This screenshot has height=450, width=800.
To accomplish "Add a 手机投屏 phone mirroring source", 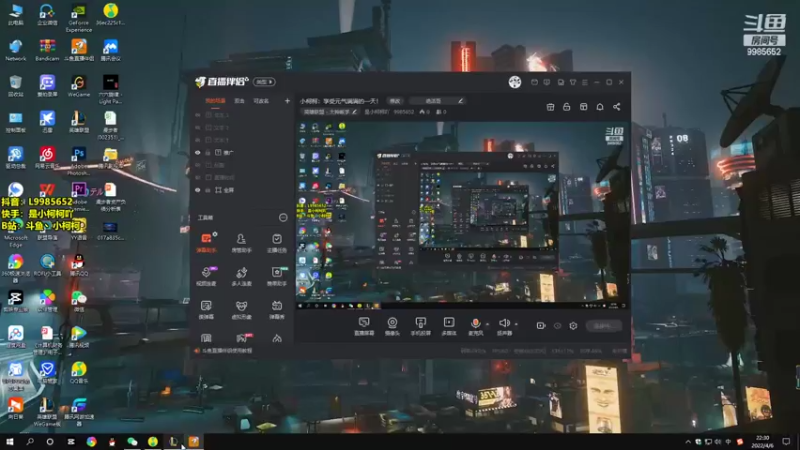I will point(421,326).
